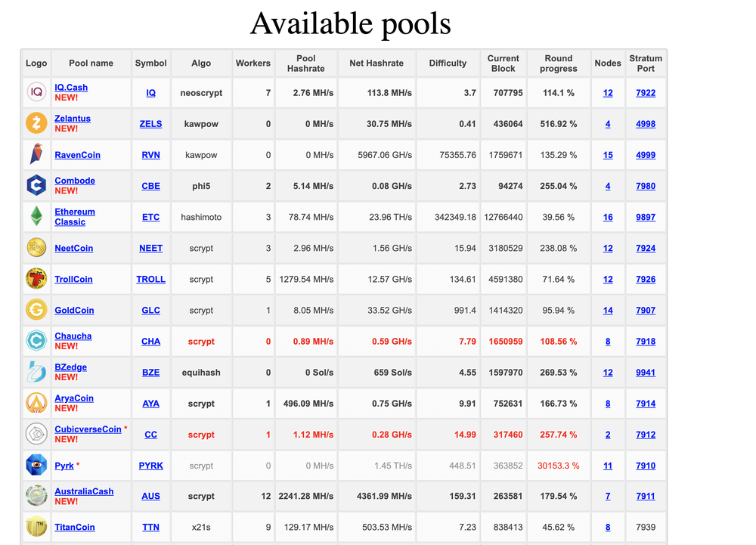Click the AYA symbol link
756x545 pixels.
click(151, 404)
